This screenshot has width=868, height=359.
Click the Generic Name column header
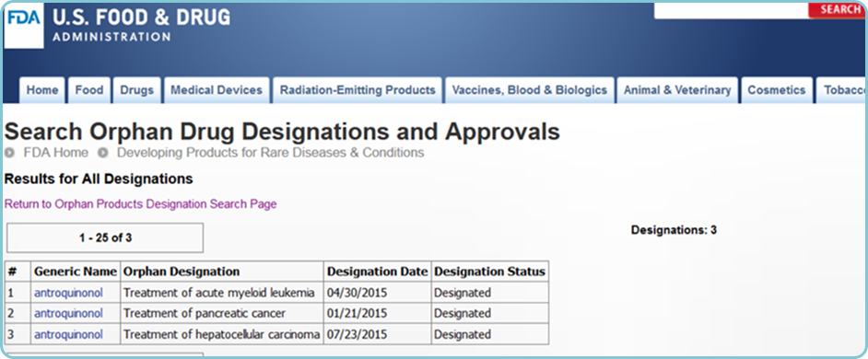click(x=76, y=272)
